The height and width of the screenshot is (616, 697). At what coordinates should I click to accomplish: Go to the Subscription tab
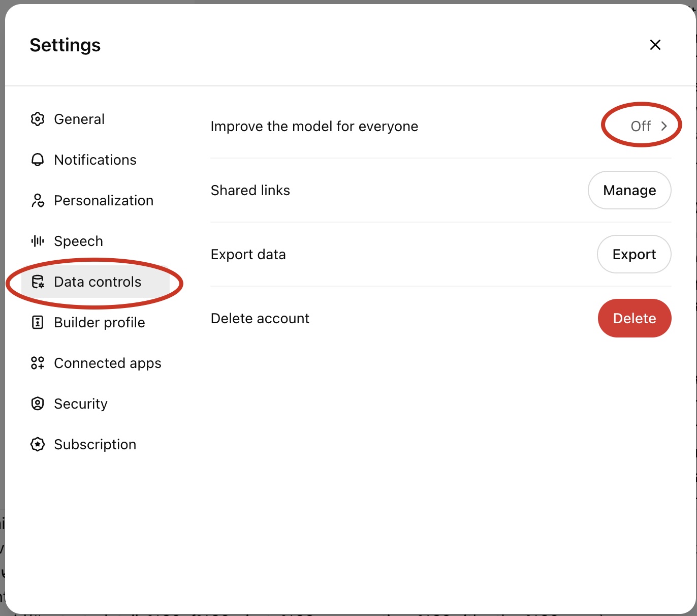(x=95, y=444)
